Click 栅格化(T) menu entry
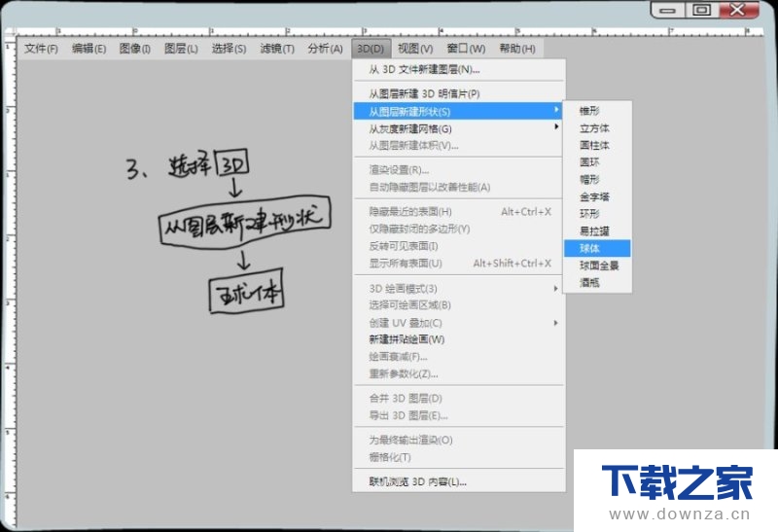 (458, 457)
